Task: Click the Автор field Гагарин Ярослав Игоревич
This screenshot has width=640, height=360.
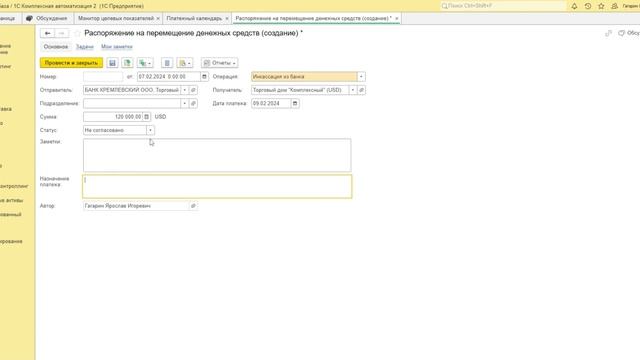Action: pyautogui.click(x=136, y=206)
